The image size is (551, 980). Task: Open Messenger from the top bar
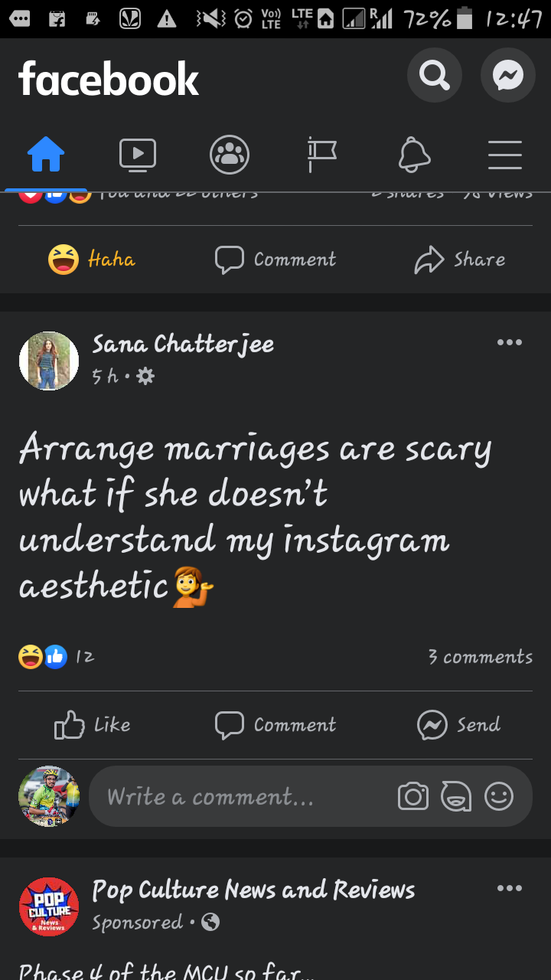507,75
